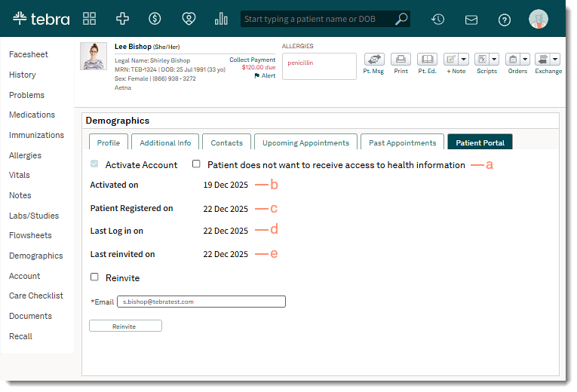
Task: Open the user avatar menu
Action: [x=539, y=19]
